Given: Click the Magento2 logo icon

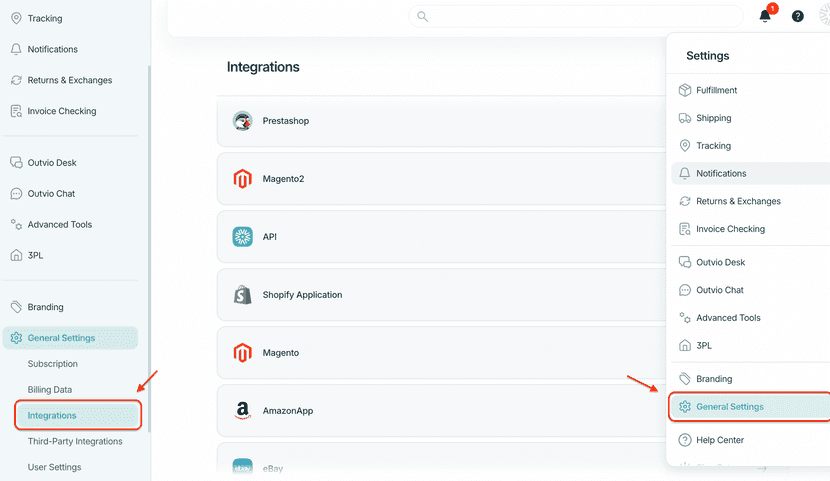Looking at the screenshot, I should coord(242,179).
